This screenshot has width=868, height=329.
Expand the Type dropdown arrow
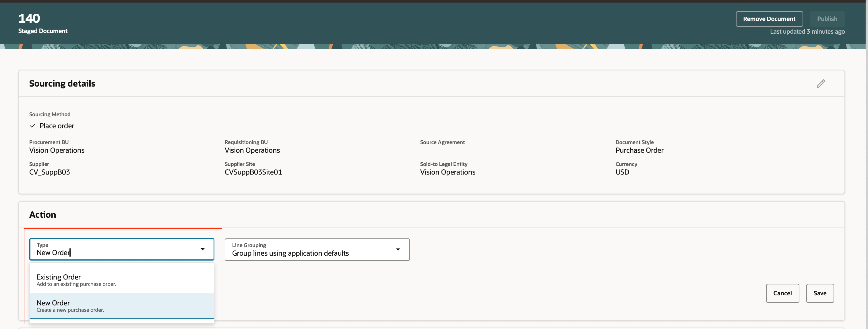click(203, 249)
